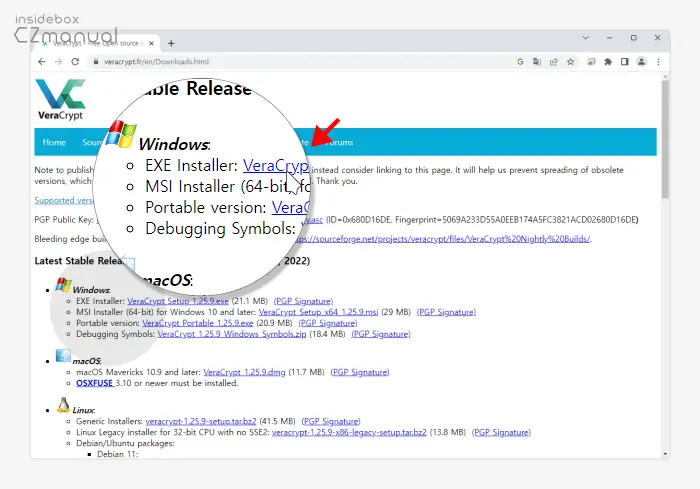Open the Extensions puzzle icon
Screen dimensions: 700x489
(608, 62)
